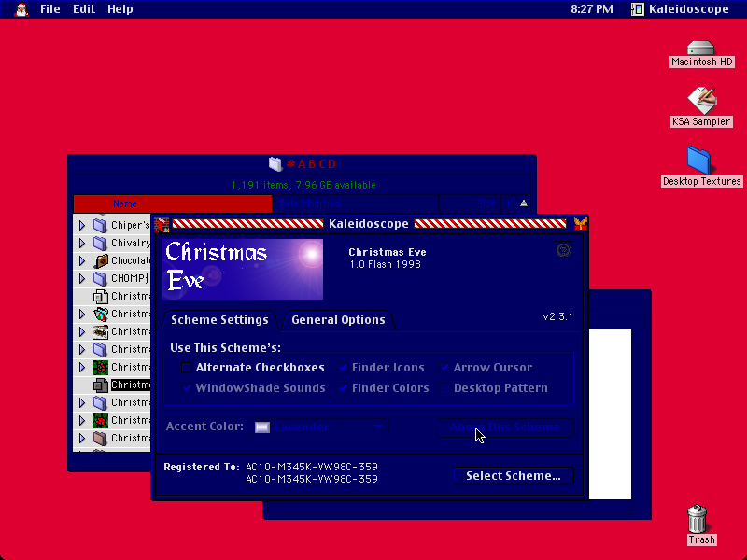Toggle the Desktop Pattern checkbox

[x=445, y=388]
